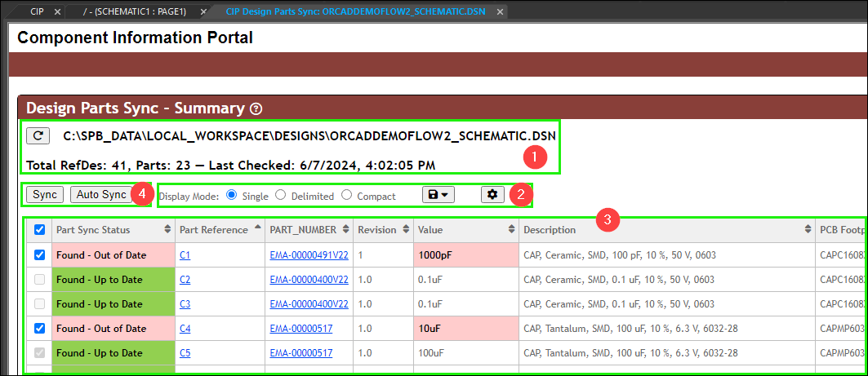This screenshot has height=376, width=868.
Task: Sort by Revision column
Action: [x=383, y=229]
